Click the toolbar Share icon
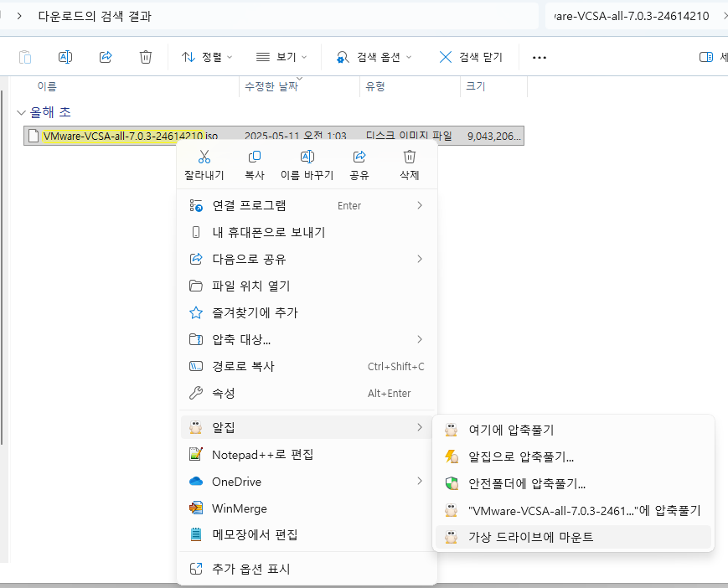Viewport: 728px width, 588px height. click(x=106, y=57)
